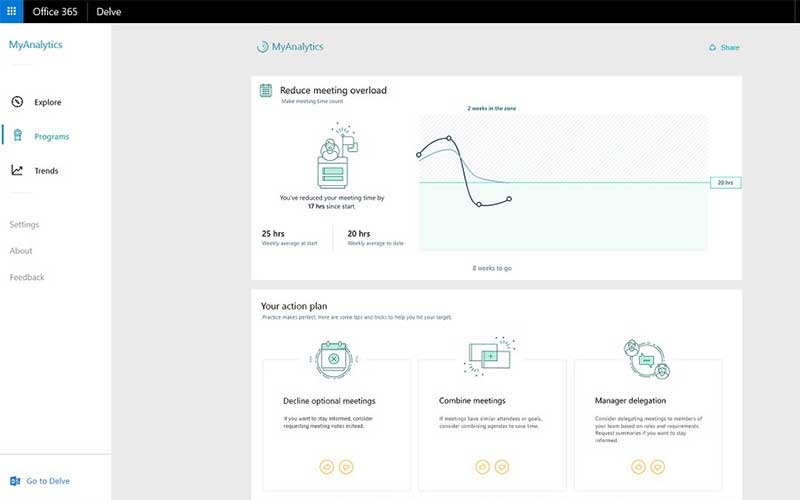The width and height of the screenshot is (800, 500).
Task: Like the Manager delegation suggestion
Action: coord(638,466)
